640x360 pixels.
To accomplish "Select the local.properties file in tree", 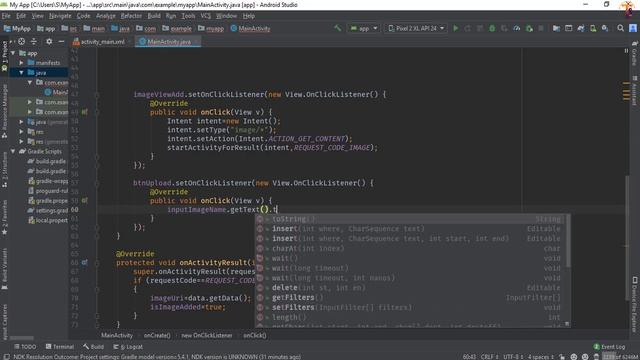I will pos(48,220).
